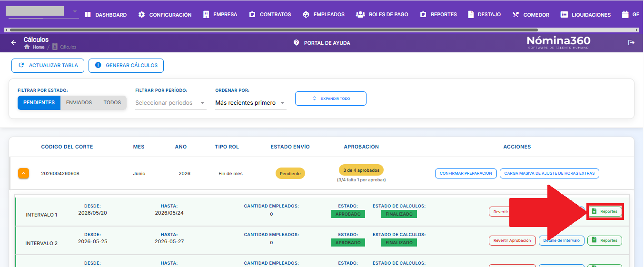This screenshot has width=644, height=267.
Task: Open the Seleccionar períodos dropdown
Action: click(171, 103)
